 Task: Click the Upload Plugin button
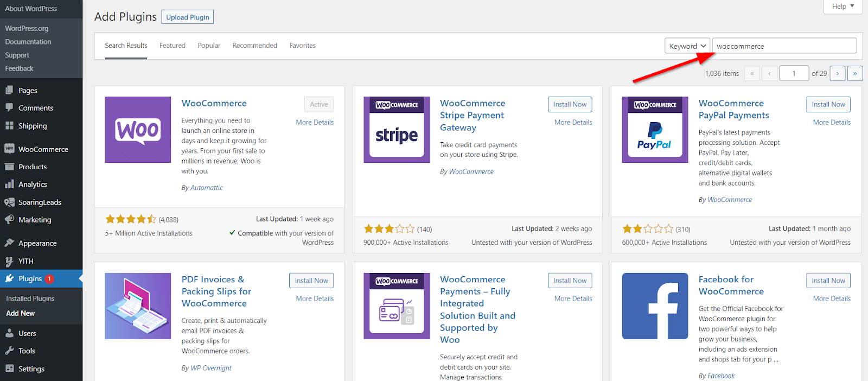coord(187,17)
